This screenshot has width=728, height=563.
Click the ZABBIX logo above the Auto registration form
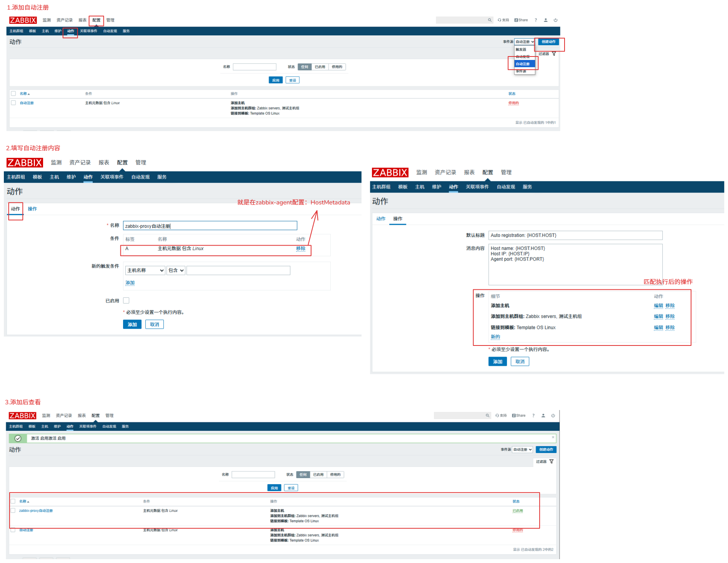[390, 173]
